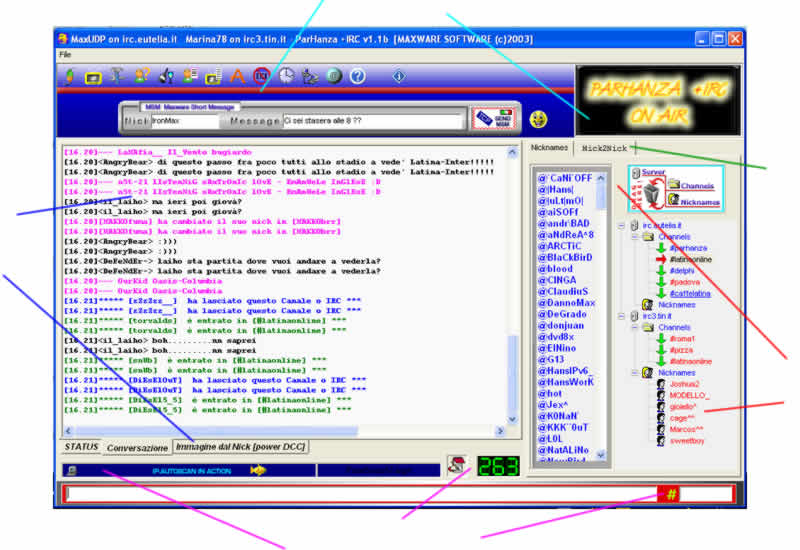The width and height of the screenshot is (800, 550).
Task: Select #parhanza channel in the tree
Action: tap(688, 248)
